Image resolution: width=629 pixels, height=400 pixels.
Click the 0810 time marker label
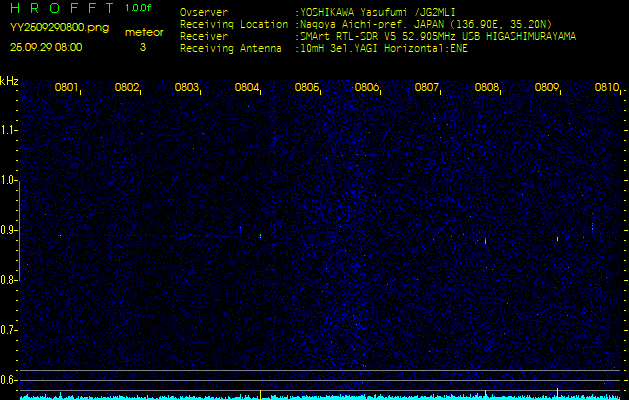point(606,87)
